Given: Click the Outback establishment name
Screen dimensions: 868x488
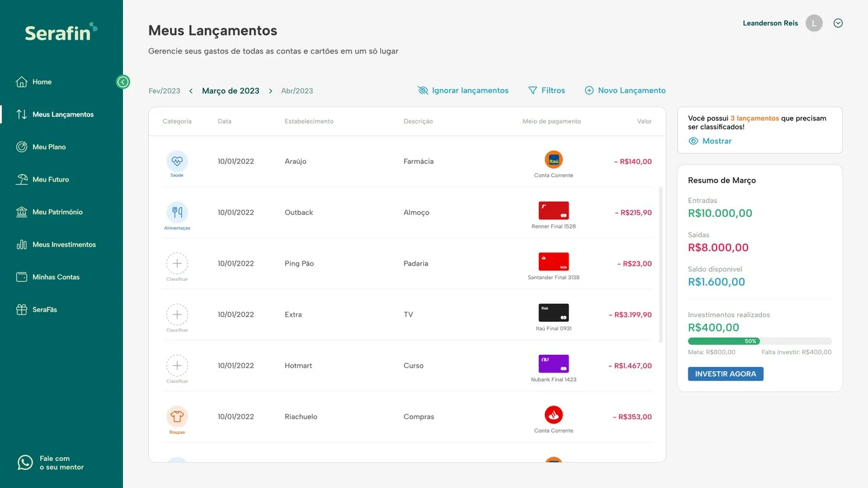Looking at the screenshot, I should point(299,212).
